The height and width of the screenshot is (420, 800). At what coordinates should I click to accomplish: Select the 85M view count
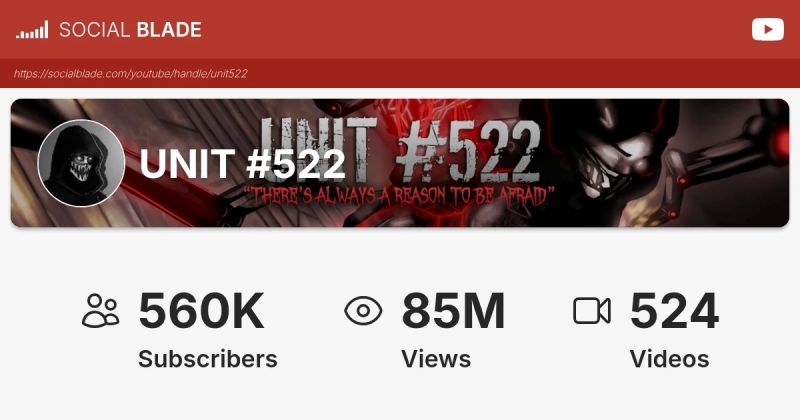[453, 311]
